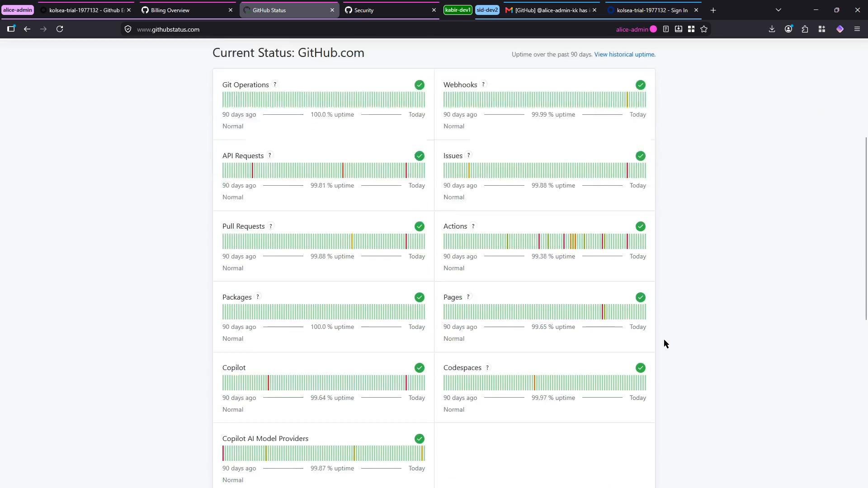This screenshot has width=868, height=488.
Task: Click the orange incident bar in Codespaces chart
Action: [535, 383]
